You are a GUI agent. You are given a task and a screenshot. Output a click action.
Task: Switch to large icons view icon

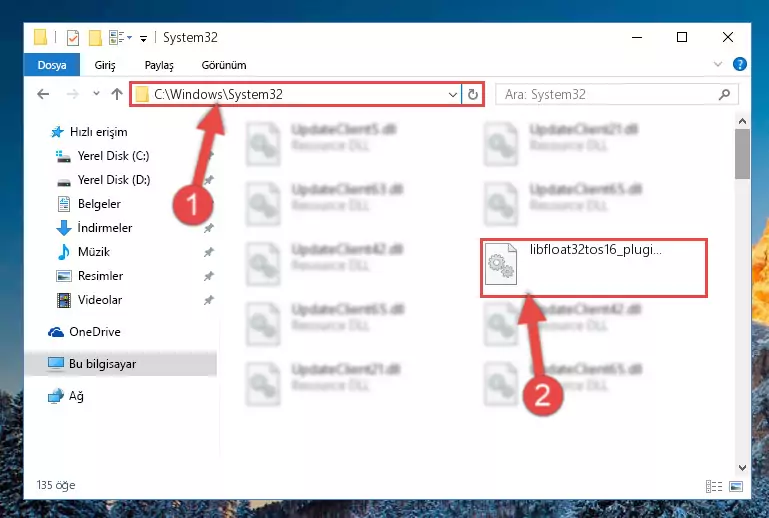[x=736, y=486]
